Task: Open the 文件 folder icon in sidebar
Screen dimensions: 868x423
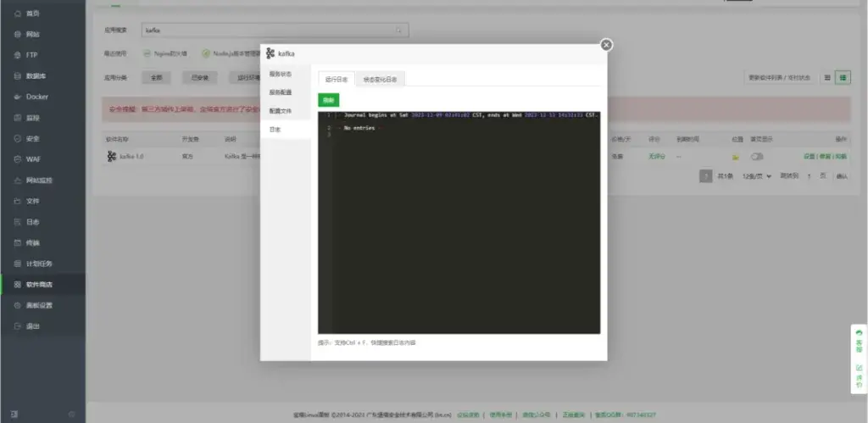Action: (17, 201)
